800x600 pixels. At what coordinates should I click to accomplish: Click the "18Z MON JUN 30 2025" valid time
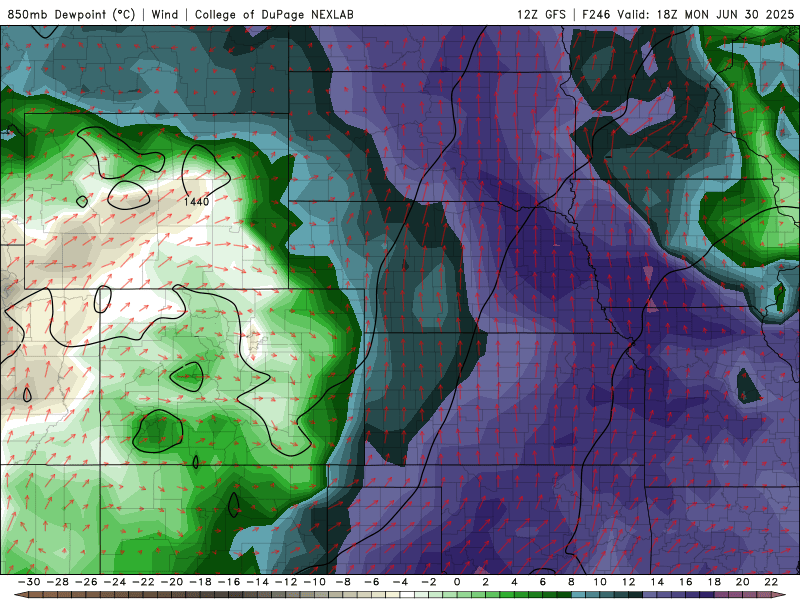click(725, 14)
